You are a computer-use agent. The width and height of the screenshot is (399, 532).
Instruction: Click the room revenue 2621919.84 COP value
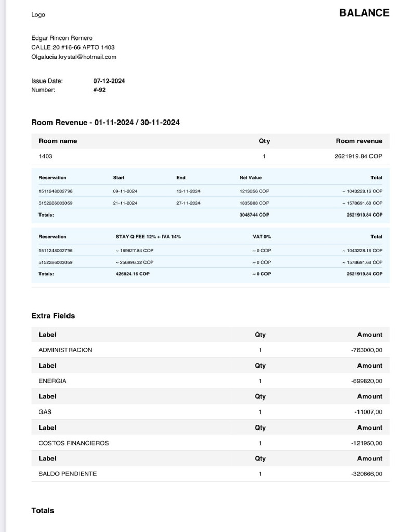point(358,156)
